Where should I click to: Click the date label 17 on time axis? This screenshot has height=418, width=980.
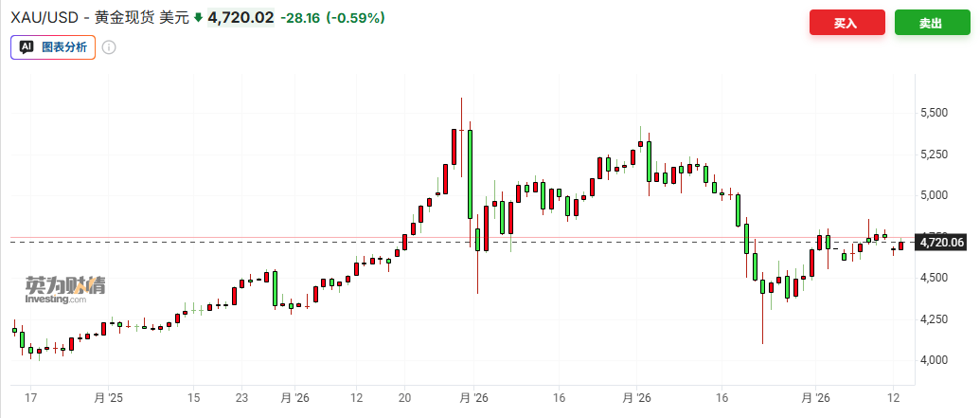30,398
